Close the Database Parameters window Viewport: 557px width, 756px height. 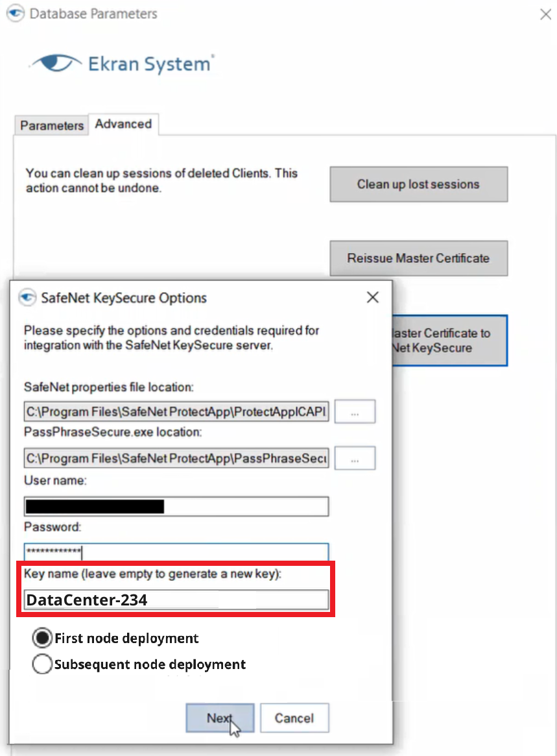[545, 14]
